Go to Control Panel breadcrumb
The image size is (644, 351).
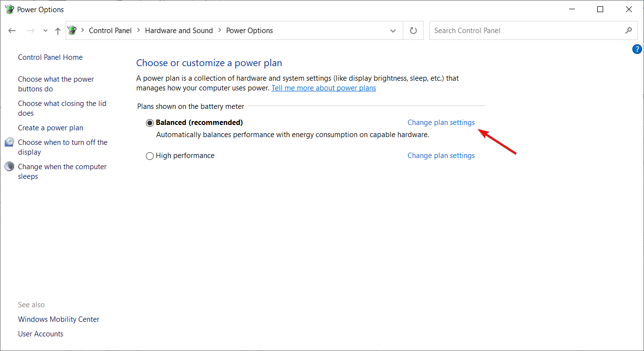point(110,31)
